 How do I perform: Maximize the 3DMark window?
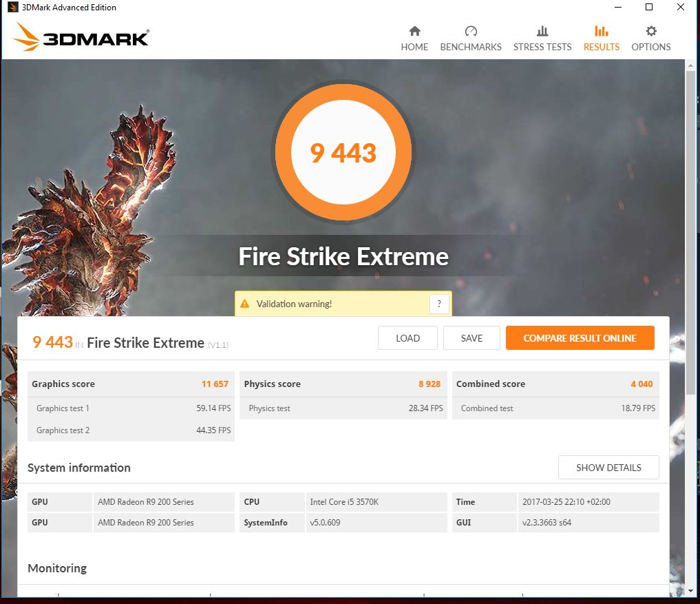pos(649,7)
